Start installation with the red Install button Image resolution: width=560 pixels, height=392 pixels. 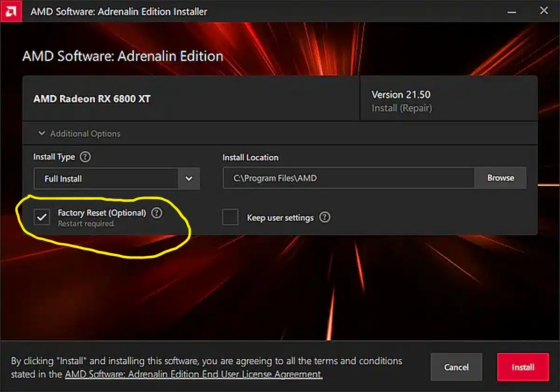coord(523,367)
